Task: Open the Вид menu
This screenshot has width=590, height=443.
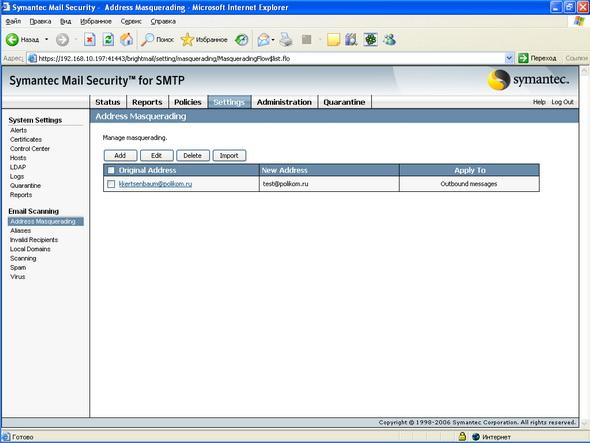Action: click(x=66, y=21)
